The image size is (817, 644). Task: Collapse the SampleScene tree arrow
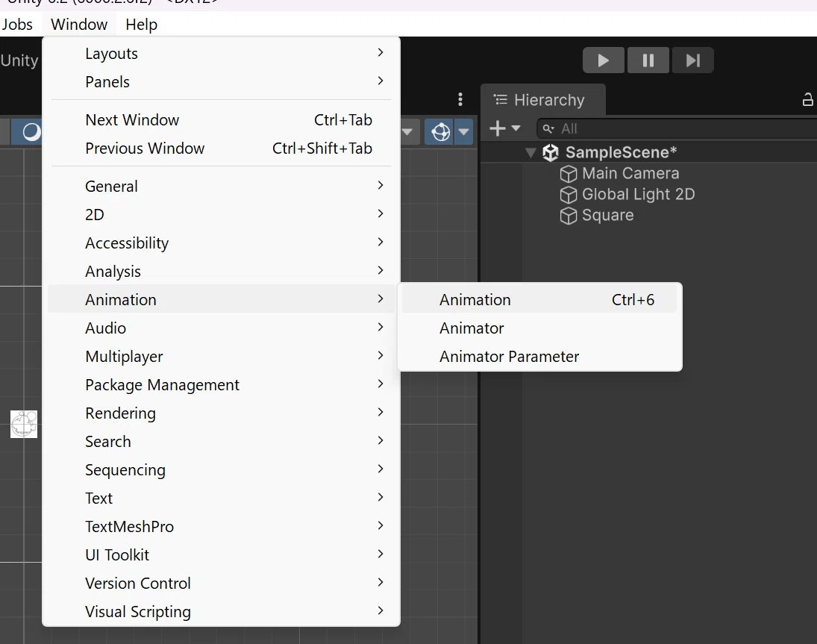point(530,153)
